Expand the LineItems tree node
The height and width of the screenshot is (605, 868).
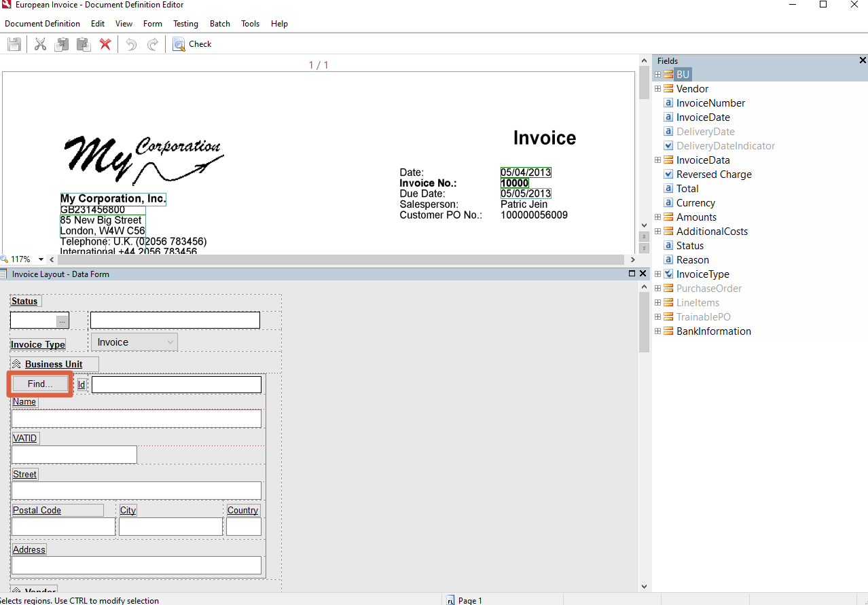(x=657, y=303)
